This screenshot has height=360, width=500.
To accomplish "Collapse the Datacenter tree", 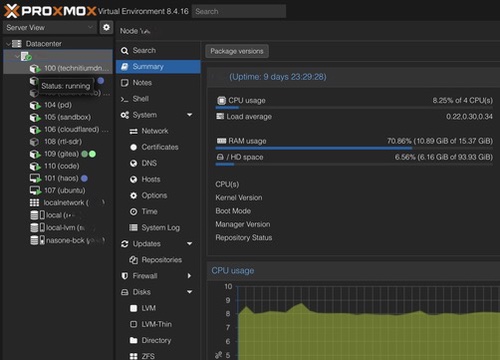I will coord(8,44).
